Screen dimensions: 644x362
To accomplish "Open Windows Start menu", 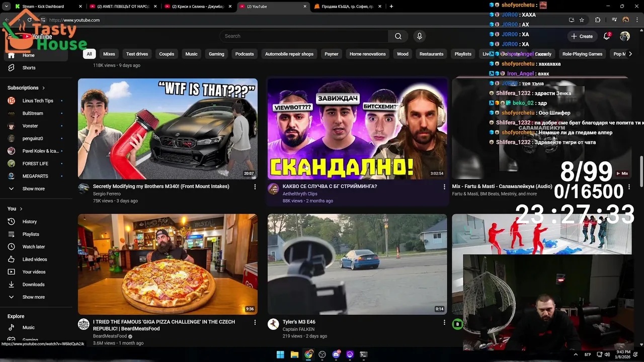I will point(280,354).
